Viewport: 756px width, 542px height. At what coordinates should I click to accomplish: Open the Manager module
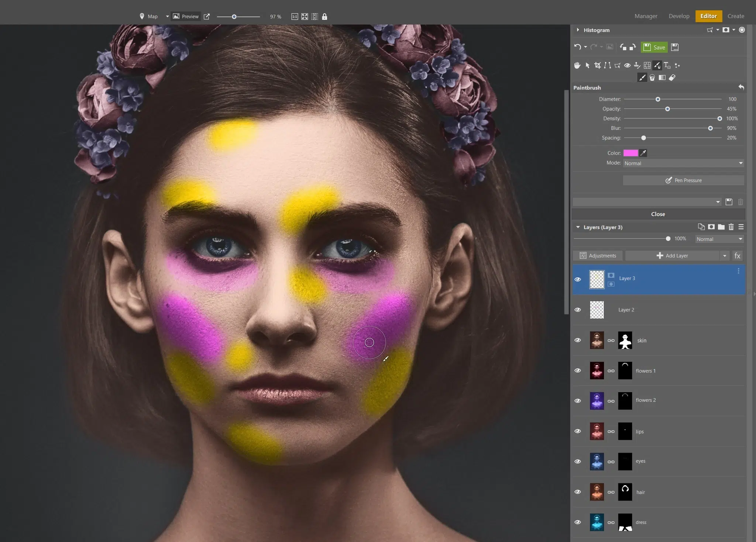click(645, 16)
